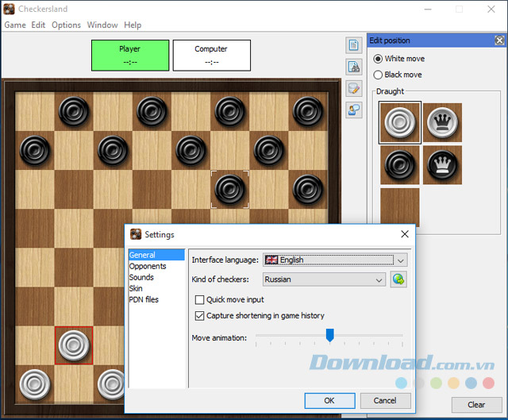Click the document icon in the side toolbar
The height and width of the screenshot is (420, 508).
354,45
